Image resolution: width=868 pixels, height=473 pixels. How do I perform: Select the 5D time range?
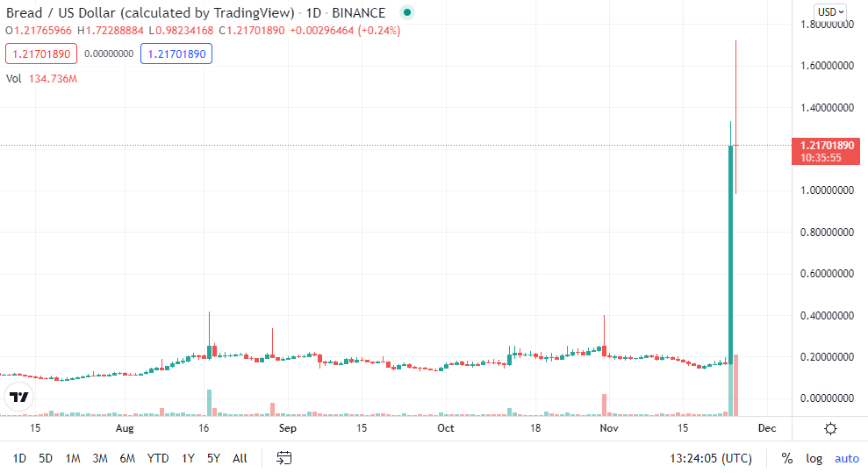46,458
